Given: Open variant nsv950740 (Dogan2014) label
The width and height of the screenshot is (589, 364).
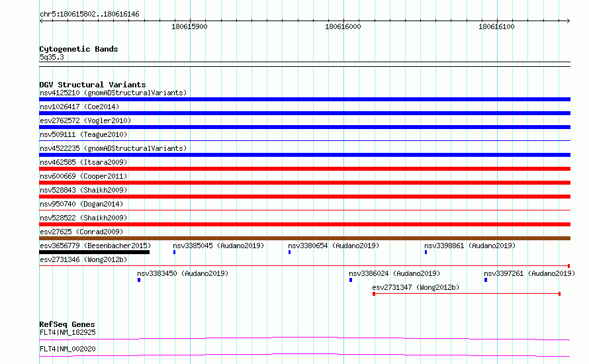Looking at the screenshot, I should point(81,204).
